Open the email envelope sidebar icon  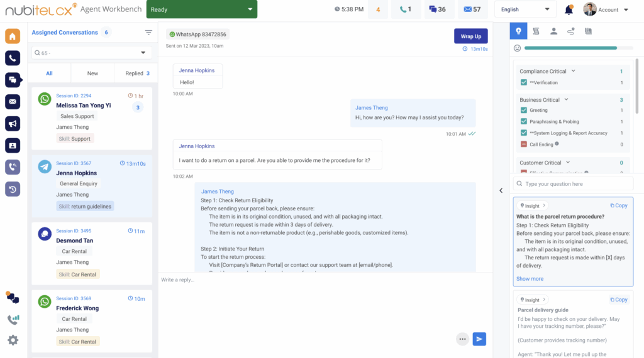click(x=13, y=102)
